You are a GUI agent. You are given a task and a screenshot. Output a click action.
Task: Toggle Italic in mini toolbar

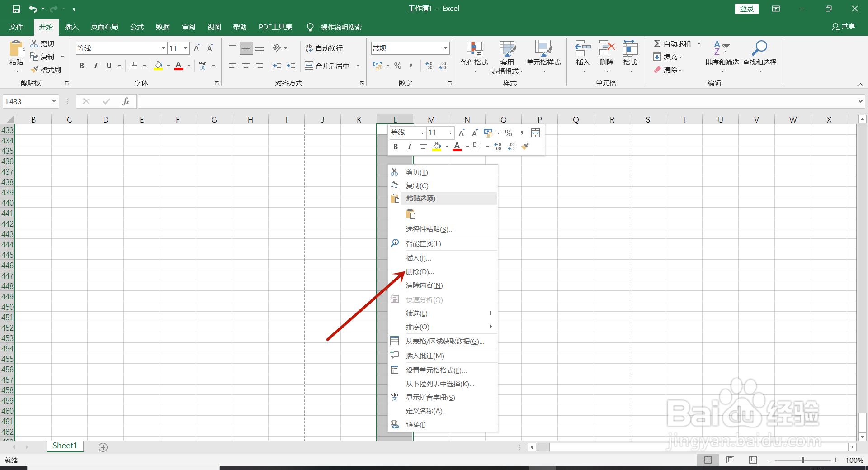409,147
